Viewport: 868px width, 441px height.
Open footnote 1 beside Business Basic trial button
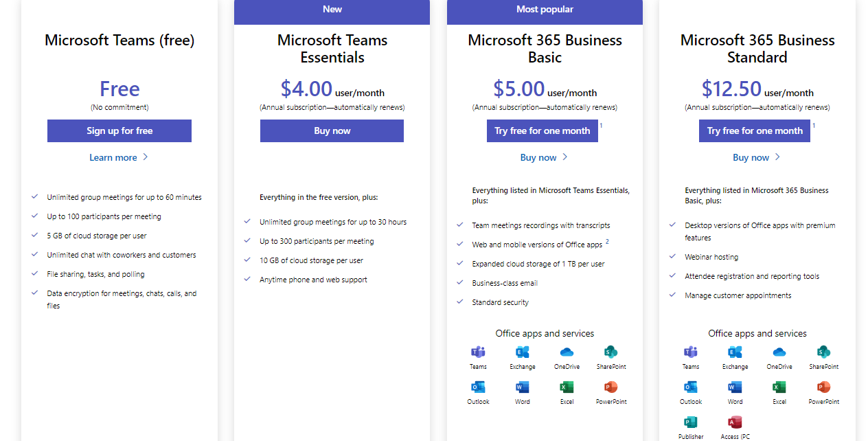coord(602,126)
